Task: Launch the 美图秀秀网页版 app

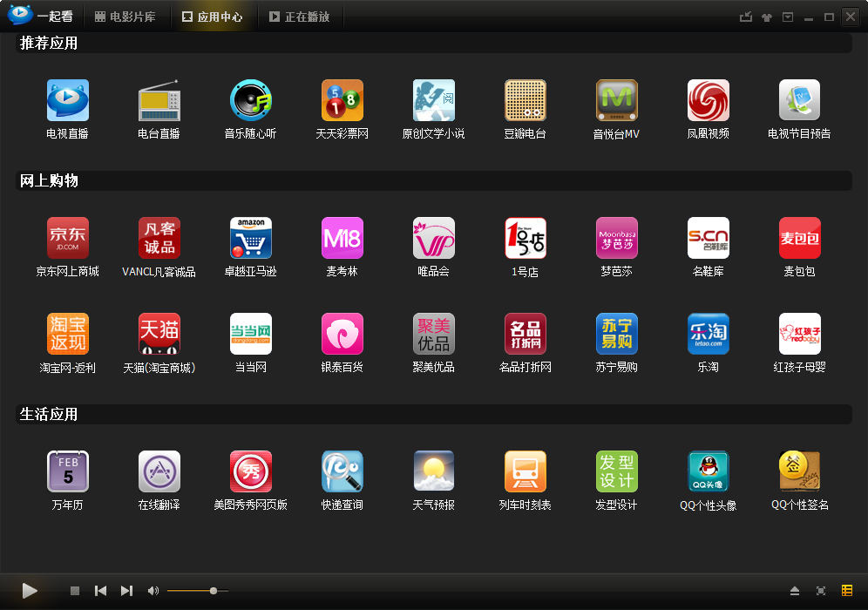Action: pyautogui.click(x=251, y=471)
